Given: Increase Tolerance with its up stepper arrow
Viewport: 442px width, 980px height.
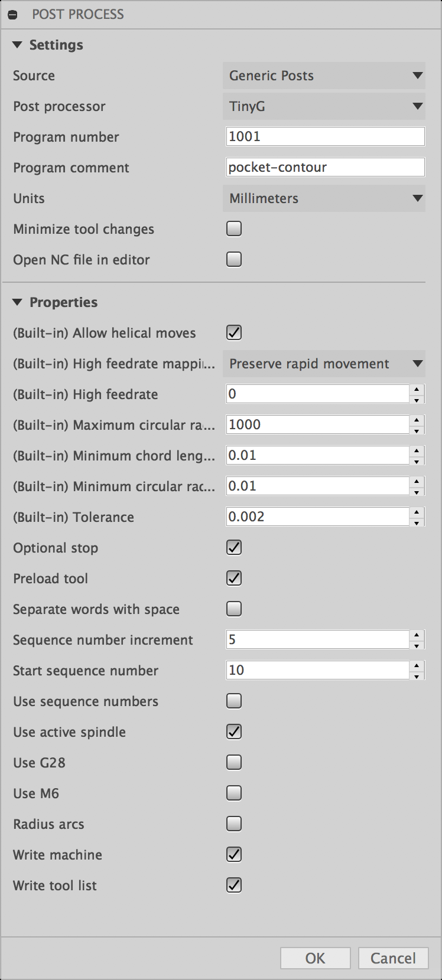Looking at the screenshot, I should [x=417, y=513].
